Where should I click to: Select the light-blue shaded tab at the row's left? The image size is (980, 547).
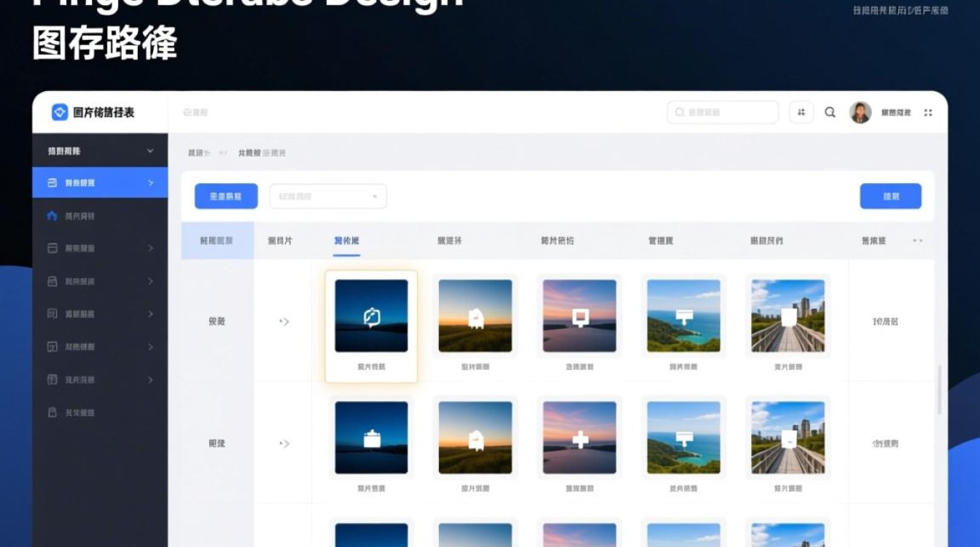217,241
